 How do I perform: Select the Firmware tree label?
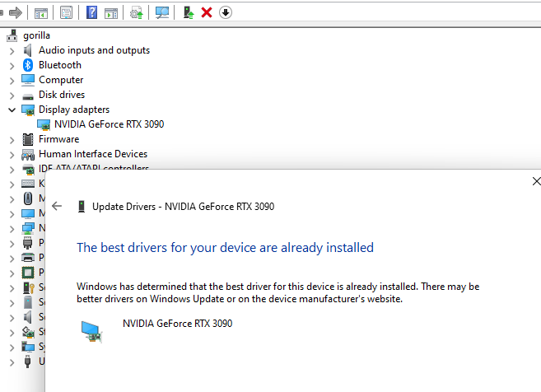pyautogui.click(x=59, y=139)
